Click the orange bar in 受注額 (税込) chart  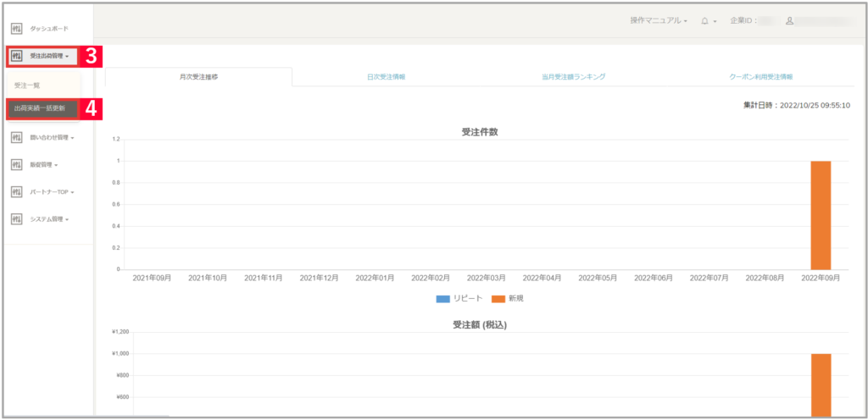point(821,385)
